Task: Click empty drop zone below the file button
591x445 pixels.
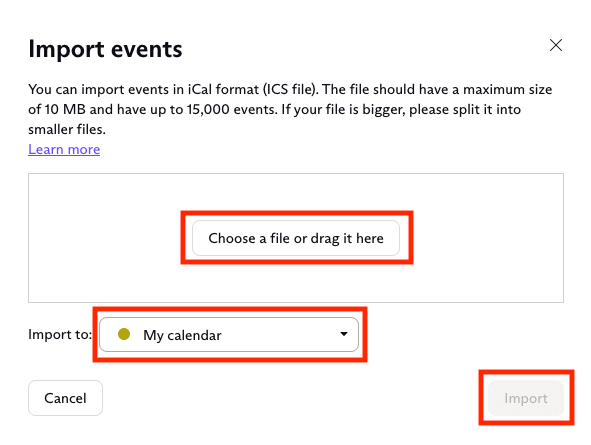Action: click(296, 283)
